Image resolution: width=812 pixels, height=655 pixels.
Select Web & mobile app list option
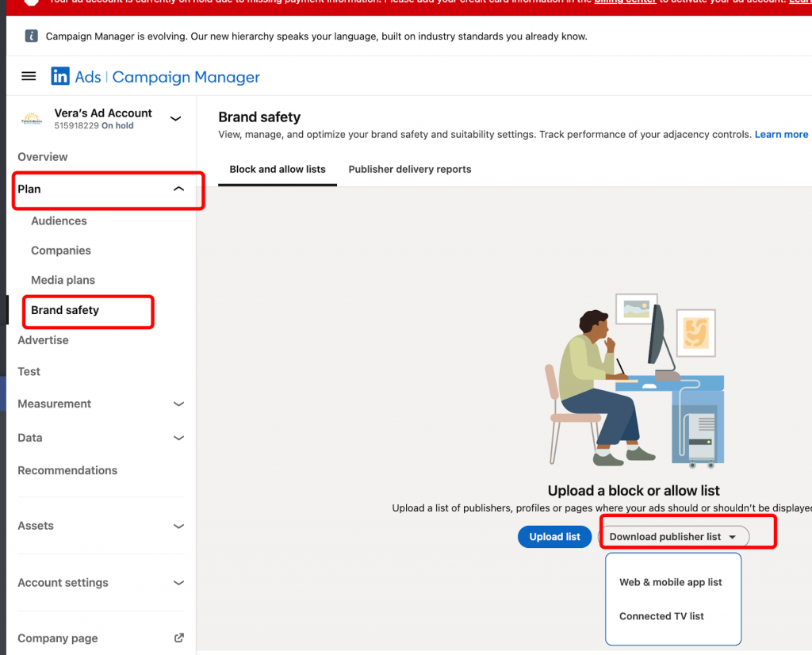[x=670, y=582]
